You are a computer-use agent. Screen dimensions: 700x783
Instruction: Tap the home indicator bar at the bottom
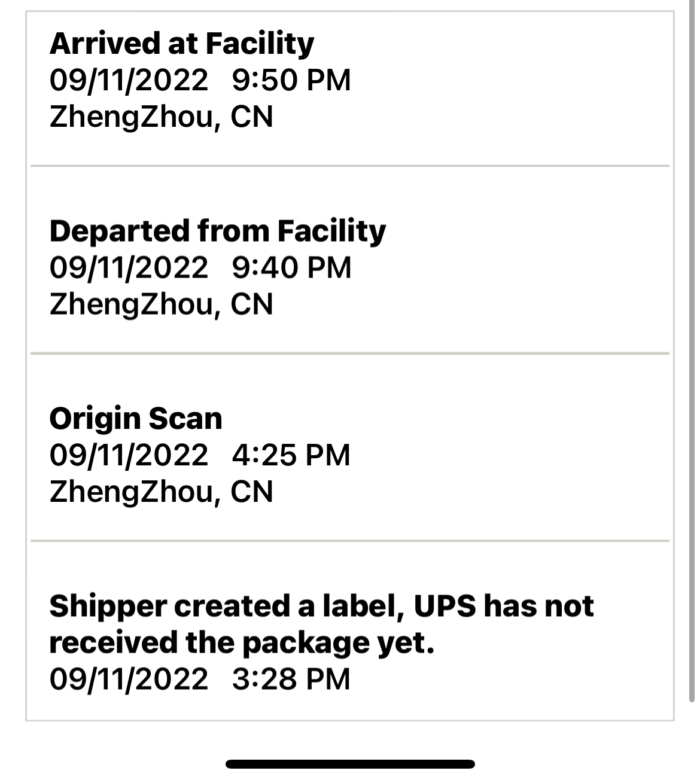[x=350, y=764]
